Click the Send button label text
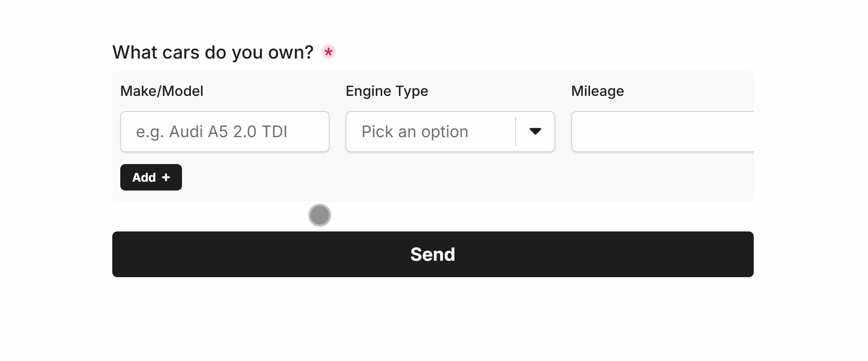Screen dimensions: 868x361 tap(433, 254)
